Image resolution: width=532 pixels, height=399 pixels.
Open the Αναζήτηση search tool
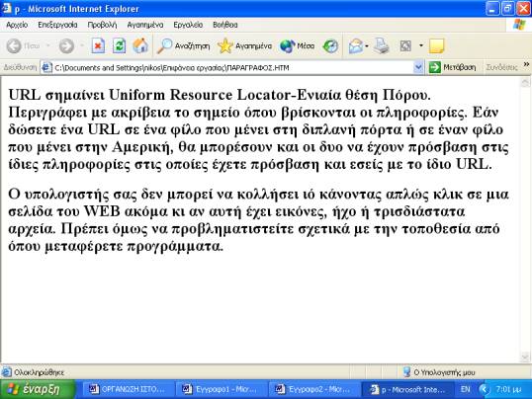coord(184,45)
